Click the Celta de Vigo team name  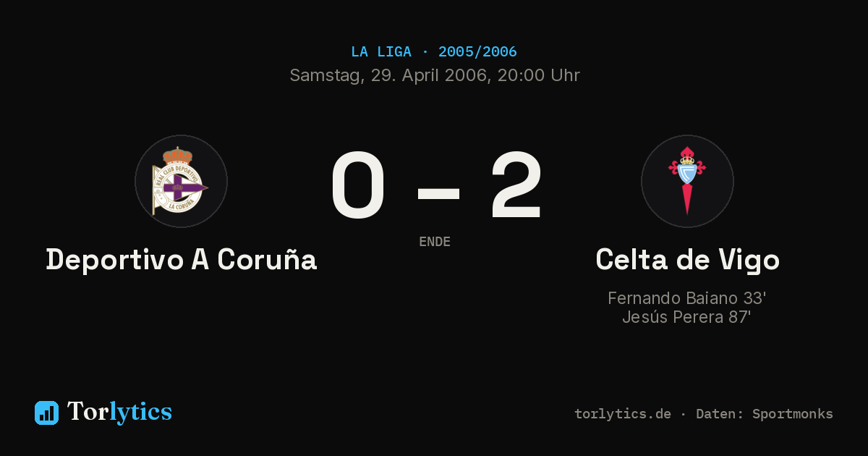pos(687,260)
